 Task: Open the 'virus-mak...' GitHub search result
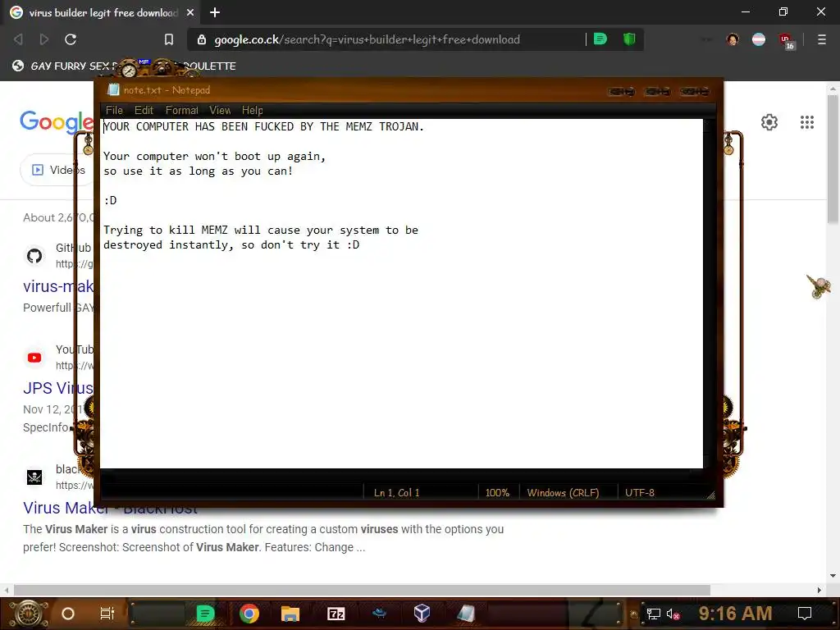point(58,286)
